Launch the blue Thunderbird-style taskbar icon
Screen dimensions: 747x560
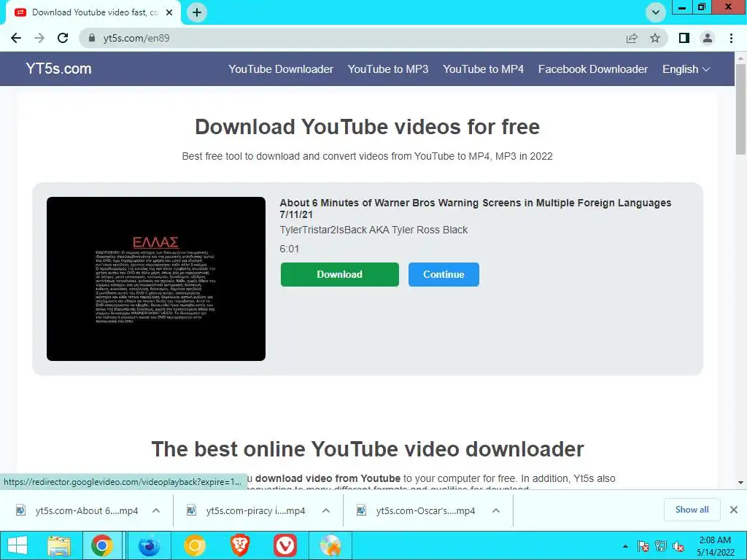click(149, 545)
